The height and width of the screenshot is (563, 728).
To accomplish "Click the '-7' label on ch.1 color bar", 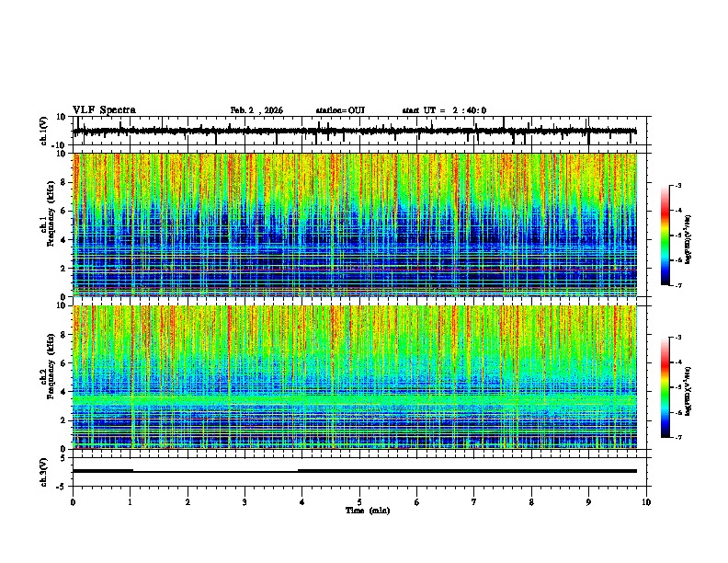I will [678, 286].
